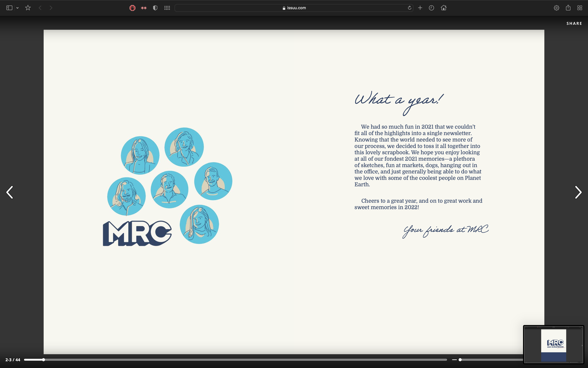Go back with the browser back arrow
Image resolution: width=588 pixels, height=368 pixels.
click(40, 8)
